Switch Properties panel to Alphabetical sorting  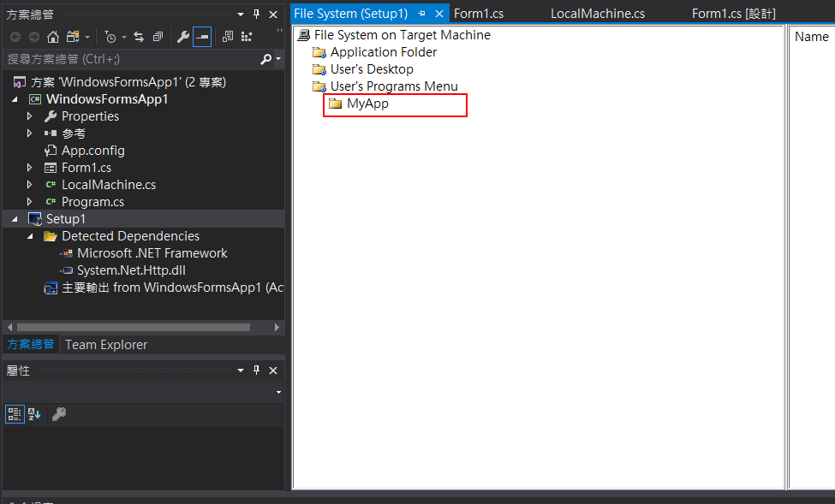coord(32,414)
